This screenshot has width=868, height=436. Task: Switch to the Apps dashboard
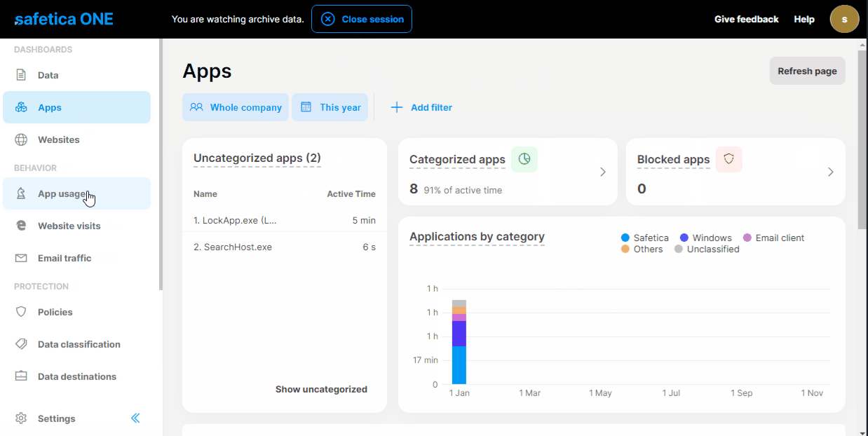tap(49, 107)
